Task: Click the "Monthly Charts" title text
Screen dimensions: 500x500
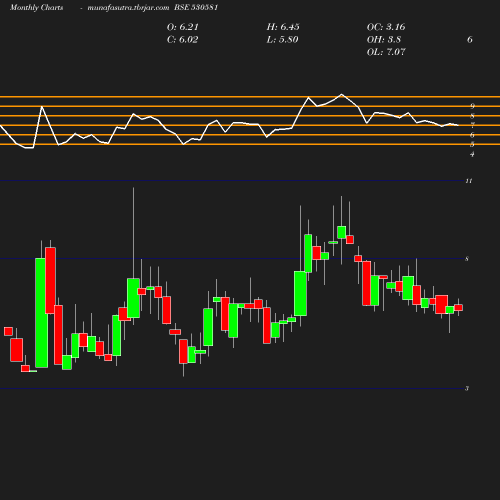Action: pos(36,8)
